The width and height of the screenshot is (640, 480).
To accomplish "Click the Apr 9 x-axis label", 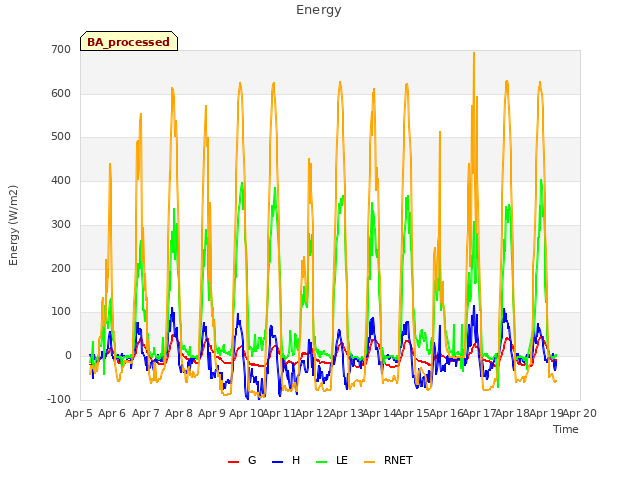I will 212,413.
